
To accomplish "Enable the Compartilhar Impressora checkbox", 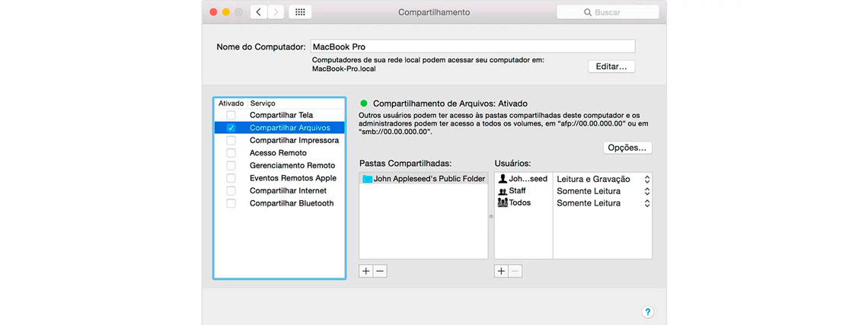I will pos(231,141).
